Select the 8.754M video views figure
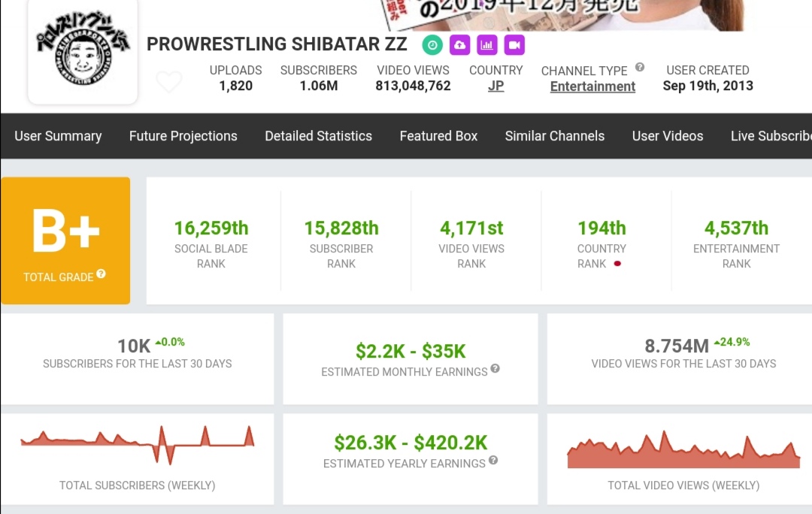This screenshot has width=812, height=514. (x=677, y=346)
